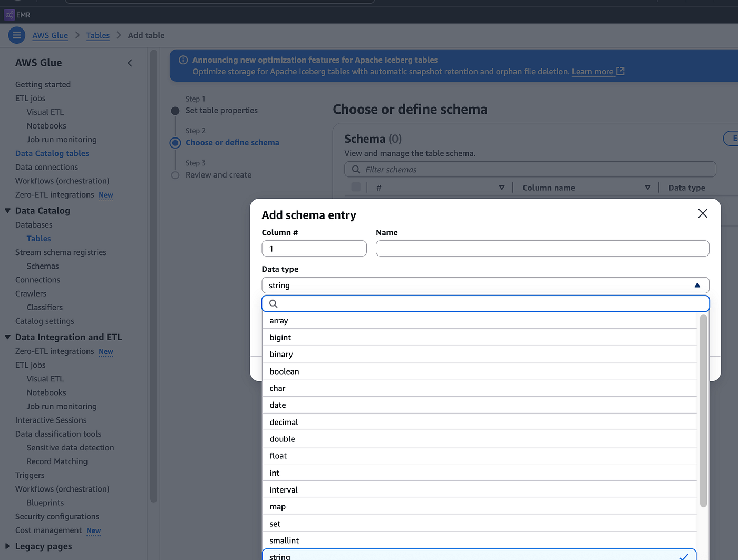Viewport: 738px width, 560px height.
Task: Open Record Matching in sidebar
Action: pyautogui.click(x=57, y=461)
